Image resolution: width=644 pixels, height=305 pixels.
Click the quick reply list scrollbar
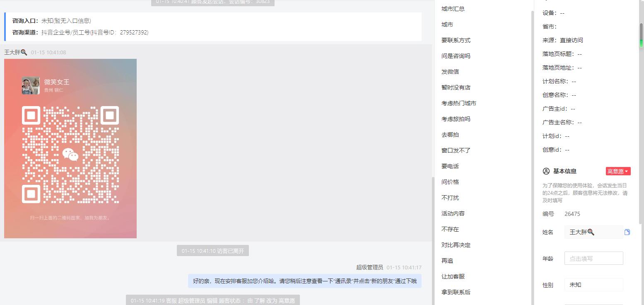click(x=532, y=157)
